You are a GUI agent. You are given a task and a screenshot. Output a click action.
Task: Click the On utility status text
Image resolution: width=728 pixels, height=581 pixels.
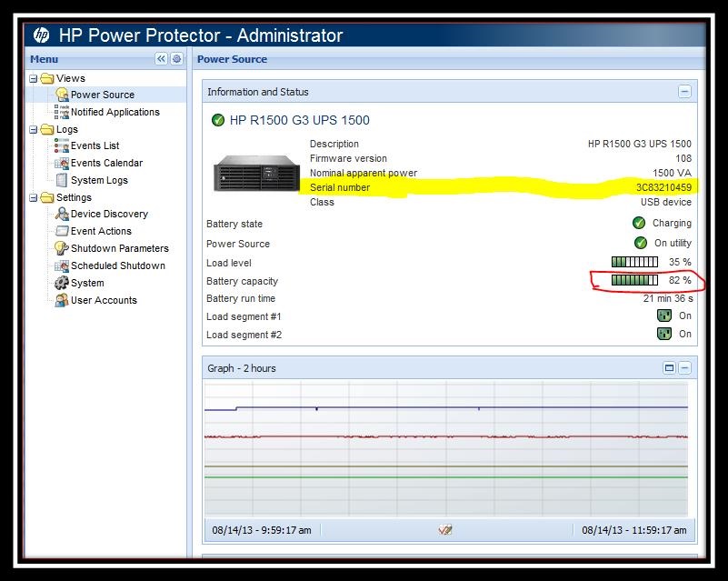pos(673,243)
